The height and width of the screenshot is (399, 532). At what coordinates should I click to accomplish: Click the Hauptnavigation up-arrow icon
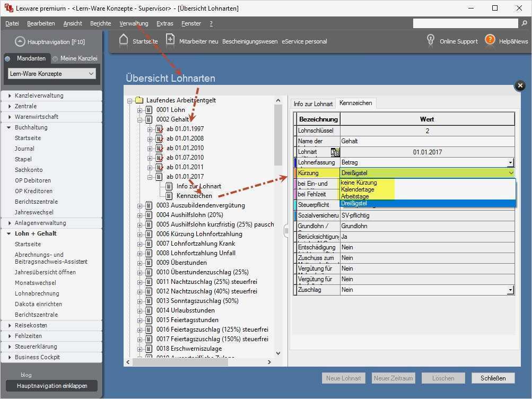click(20, 41)
